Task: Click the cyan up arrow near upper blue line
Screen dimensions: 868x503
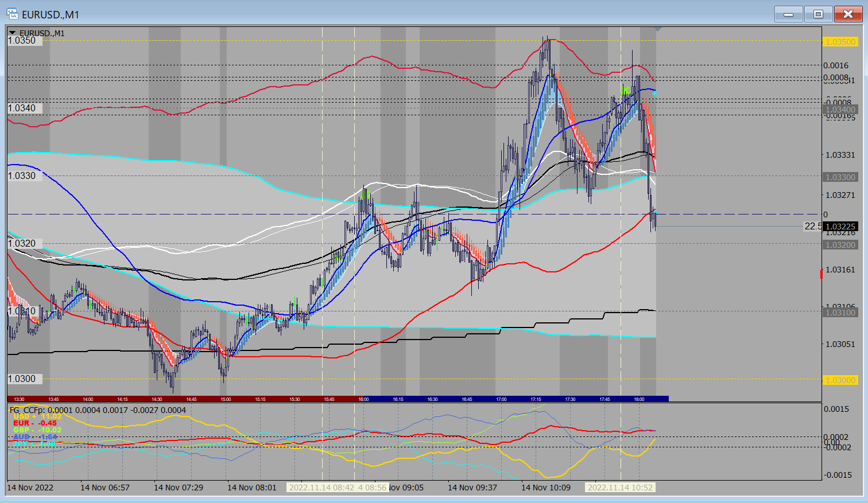Action: (x=655, y=93)
